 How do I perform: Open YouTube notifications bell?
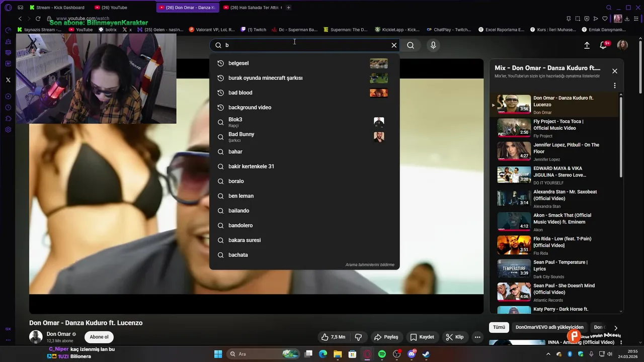tap(603, 45)
